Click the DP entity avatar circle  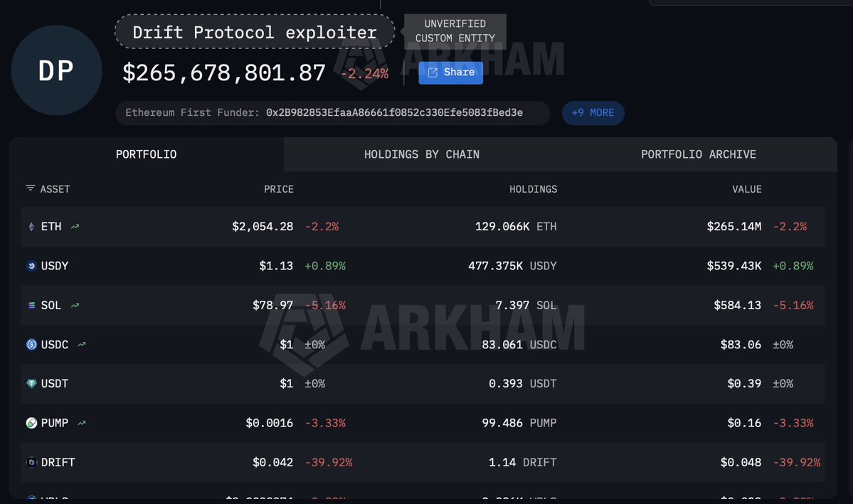pos(57,70)
